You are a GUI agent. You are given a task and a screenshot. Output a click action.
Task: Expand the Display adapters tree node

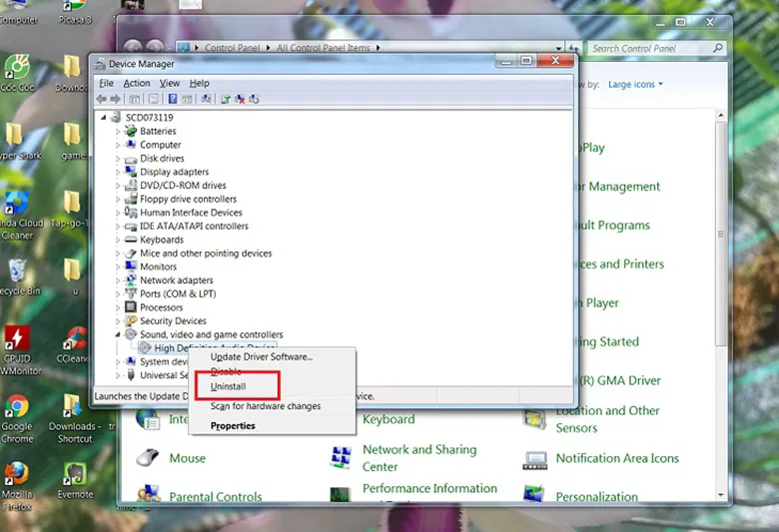(x=119, y=172)
